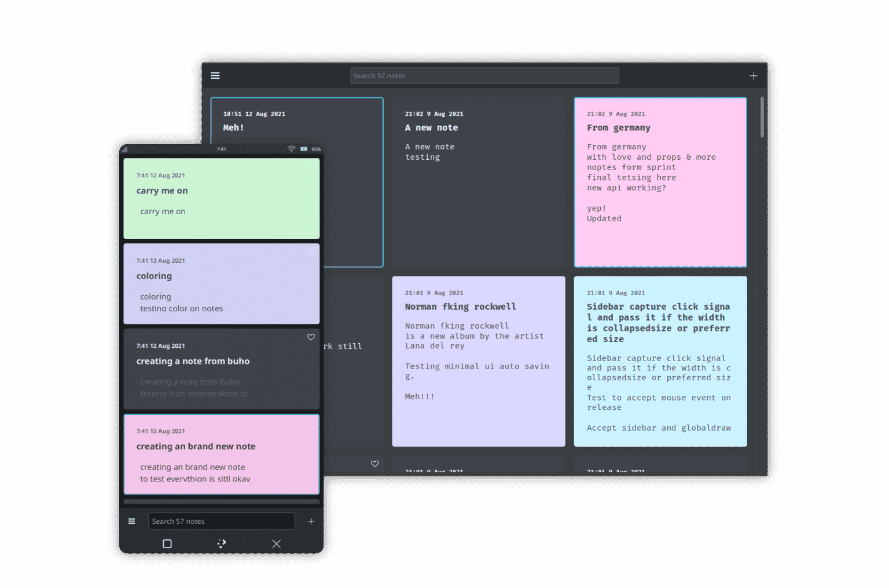This screenshot has width=889, height=588.
Task: Click the 'testing' line in A new note
Action: click(x=423, y=157)
